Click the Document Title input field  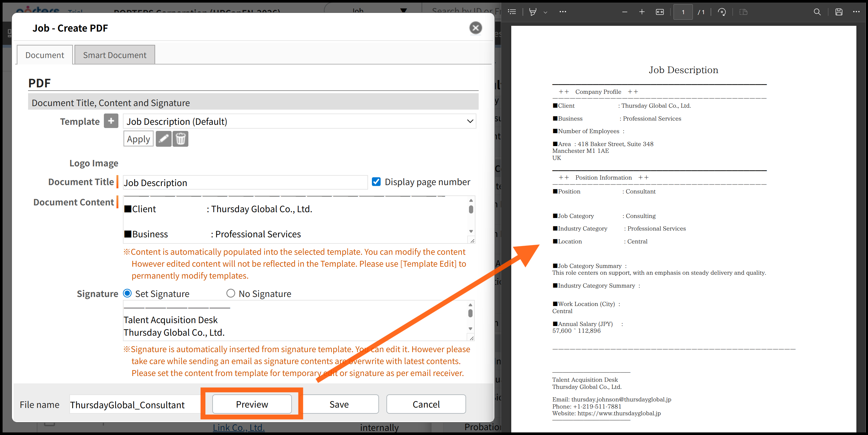245,183
